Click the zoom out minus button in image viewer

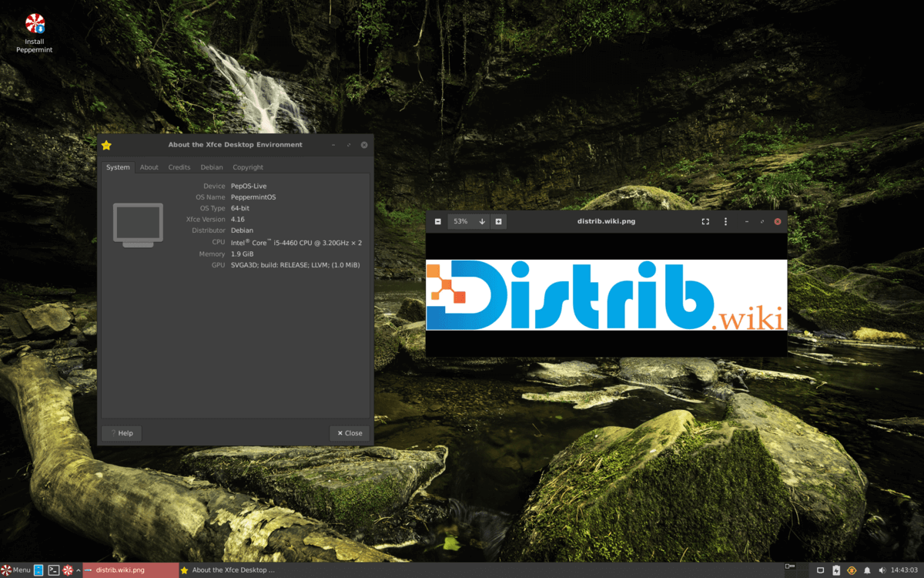coord(437,221)
